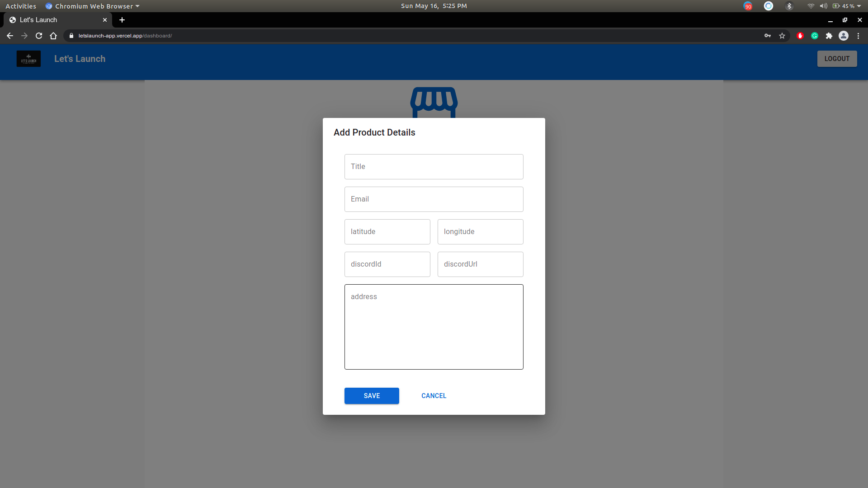Open Chromium Web Browser app menu
Image resolution: width=868 pixels, height=488 pixels.
93,6
